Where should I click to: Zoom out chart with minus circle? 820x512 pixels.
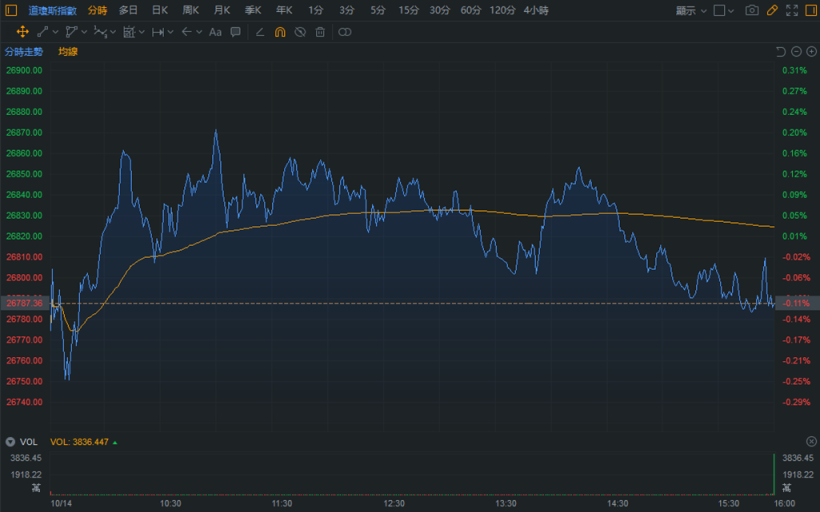796,51
